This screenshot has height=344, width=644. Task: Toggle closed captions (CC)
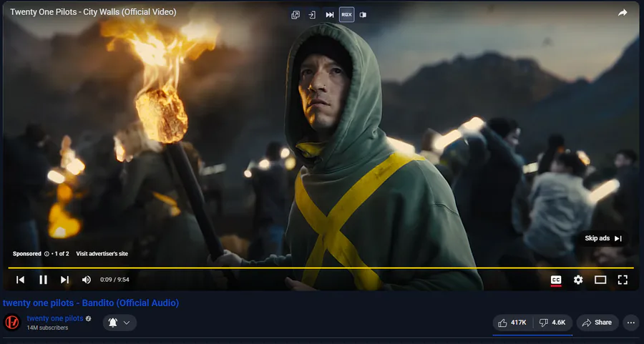click(x=556, y=280)
